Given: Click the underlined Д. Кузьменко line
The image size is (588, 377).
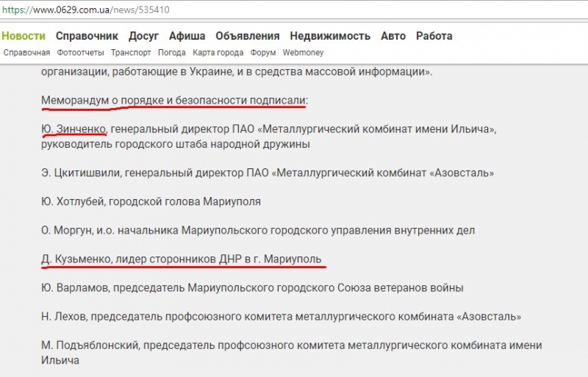Looking at the screenshot, I should [181, 259].
